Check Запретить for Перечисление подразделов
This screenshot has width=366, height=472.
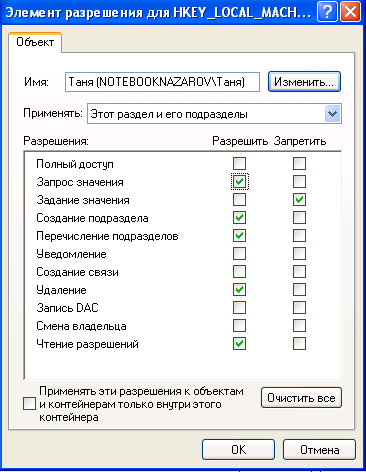299,236
